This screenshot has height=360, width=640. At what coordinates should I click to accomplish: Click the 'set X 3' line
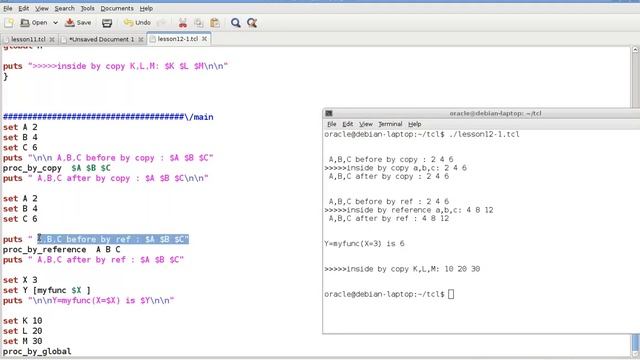pos(20,280)
